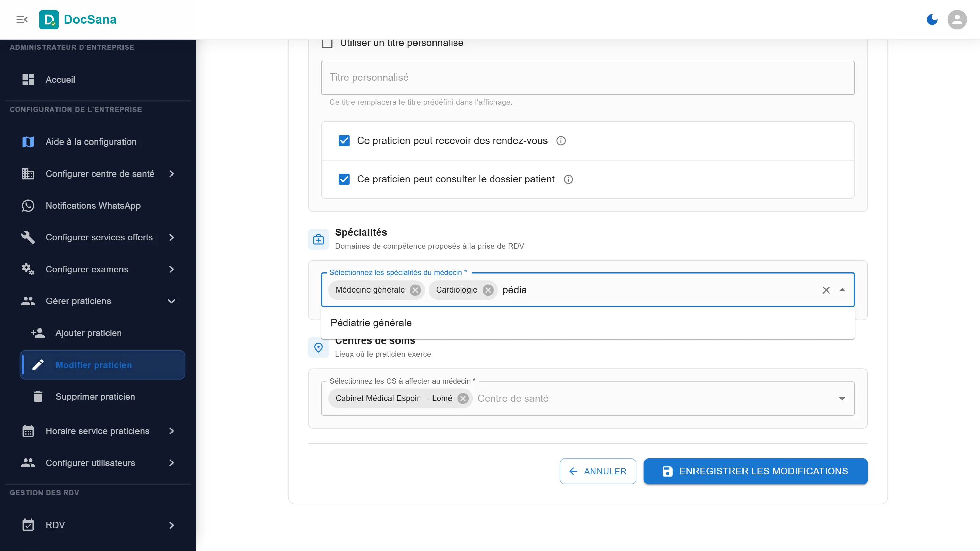Open the Centre de santé dropdown arrow

tap(842, 399)
